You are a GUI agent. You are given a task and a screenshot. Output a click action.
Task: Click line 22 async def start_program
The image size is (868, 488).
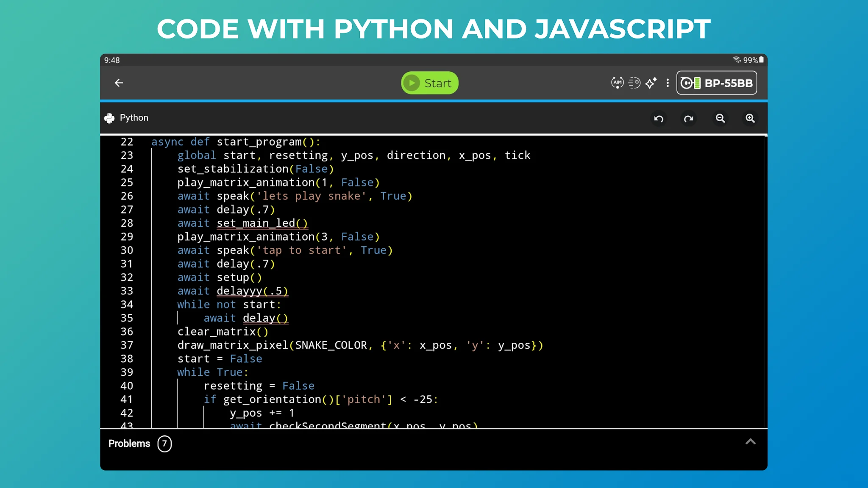point(236,142)
